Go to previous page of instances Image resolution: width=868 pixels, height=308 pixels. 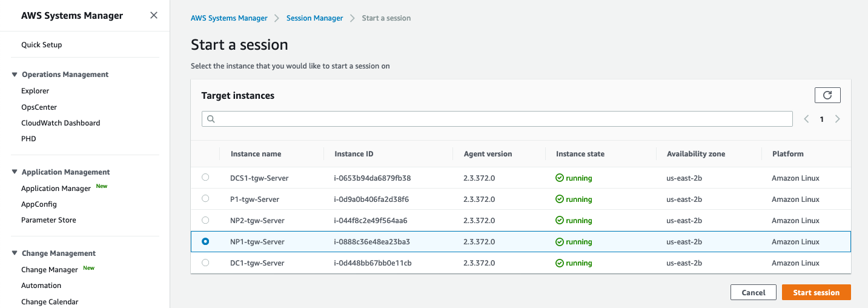click(806, 119)
